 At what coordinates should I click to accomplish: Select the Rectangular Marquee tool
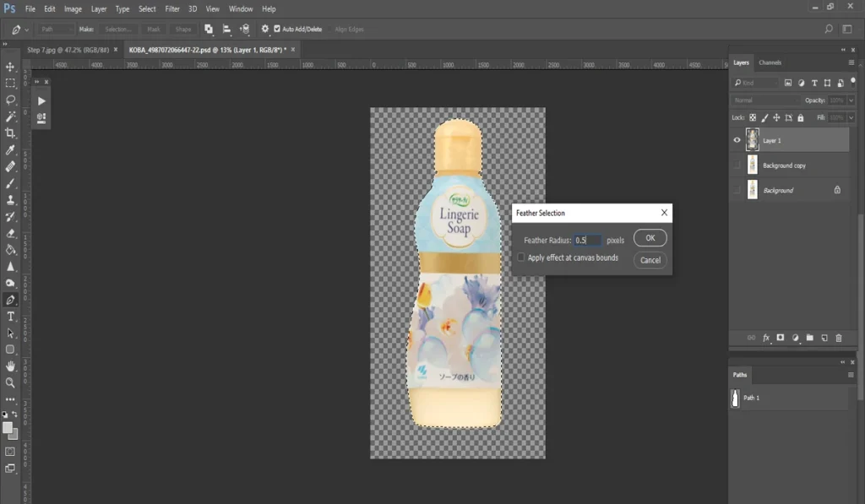pos(10,84)
